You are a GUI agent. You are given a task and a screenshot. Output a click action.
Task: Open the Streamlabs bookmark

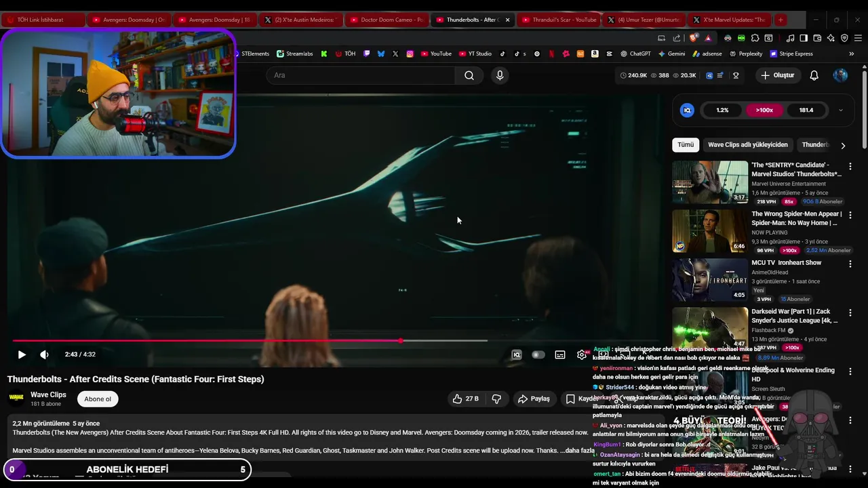(294, 54)
